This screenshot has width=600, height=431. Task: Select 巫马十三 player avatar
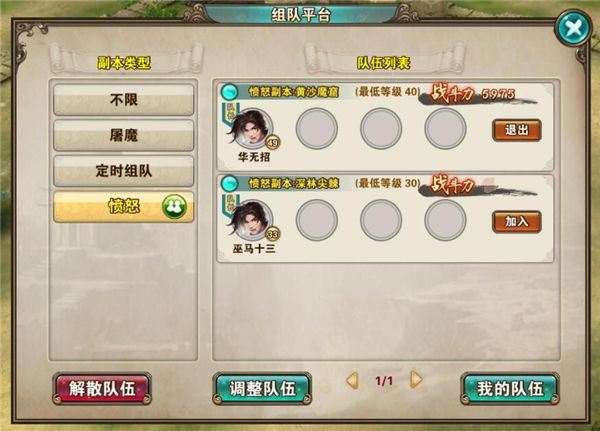(252, 220)
